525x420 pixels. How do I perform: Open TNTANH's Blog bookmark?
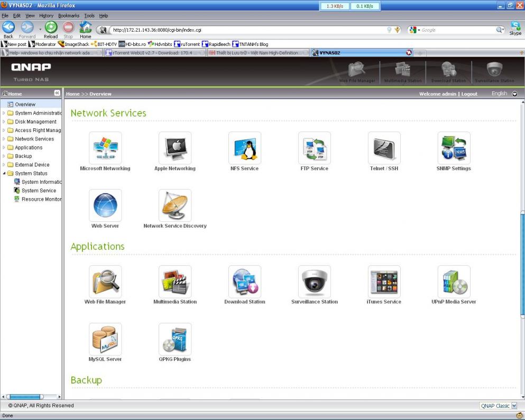(x=250, y=44)
